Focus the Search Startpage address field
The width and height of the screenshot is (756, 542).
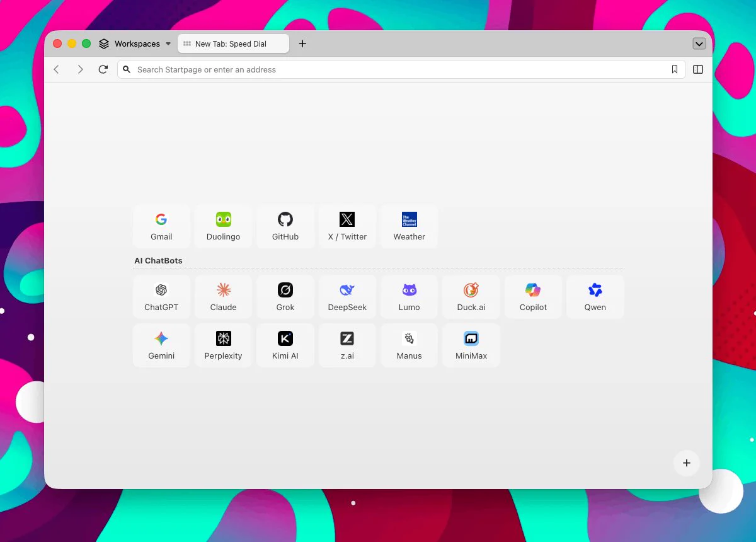(400, 69)
